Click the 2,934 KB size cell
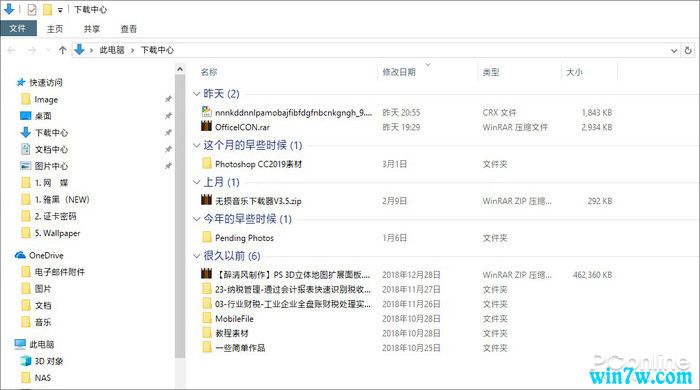700x390 pixels. point(596,127)
